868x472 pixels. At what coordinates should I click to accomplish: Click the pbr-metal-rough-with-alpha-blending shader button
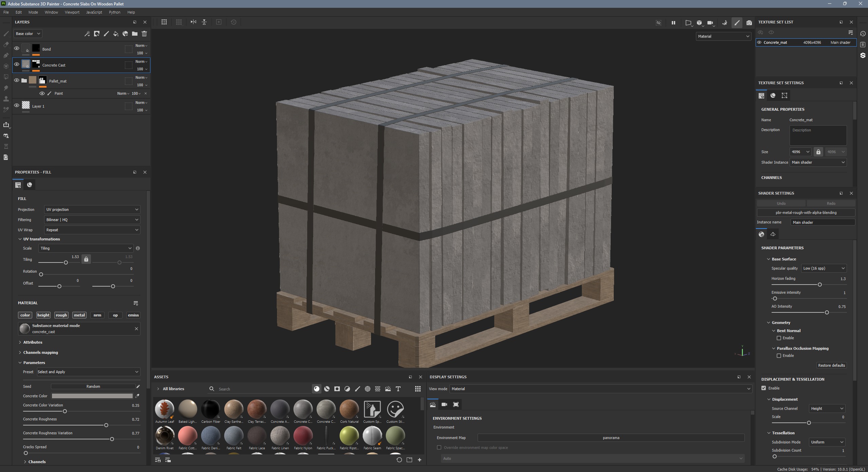coord(806,213)
